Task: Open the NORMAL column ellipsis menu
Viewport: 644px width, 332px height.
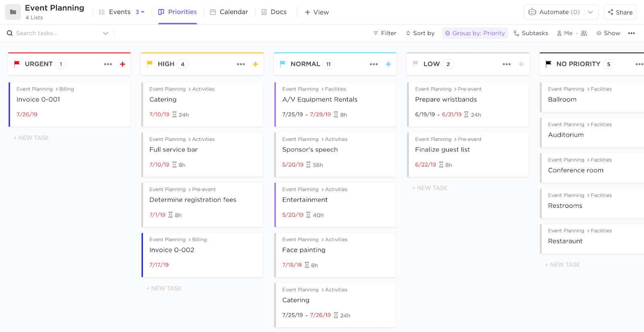Action: pyautogui.click(x=374, y=64)
